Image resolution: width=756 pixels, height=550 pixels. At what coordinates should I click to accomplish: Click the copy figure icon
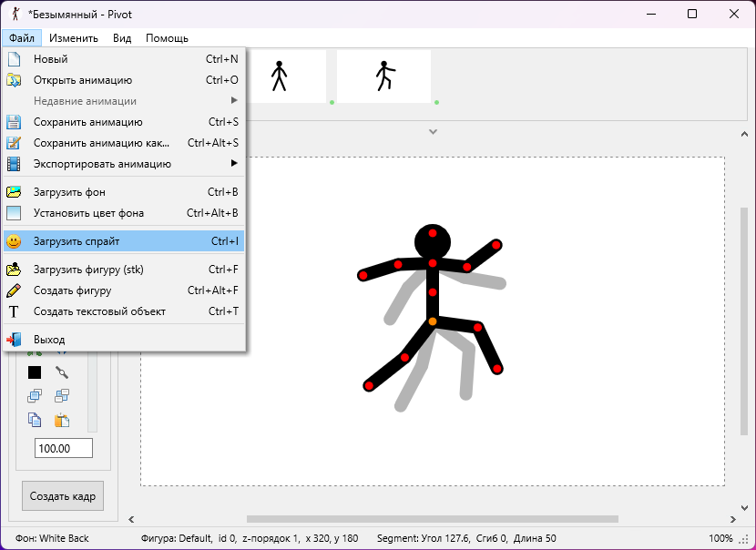(35, 420)
